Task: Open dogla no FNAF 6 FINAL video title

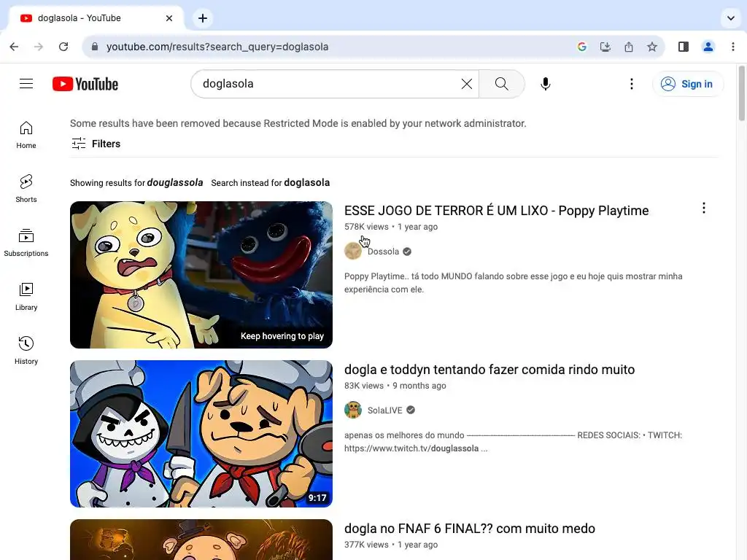Action: [470, 529]
